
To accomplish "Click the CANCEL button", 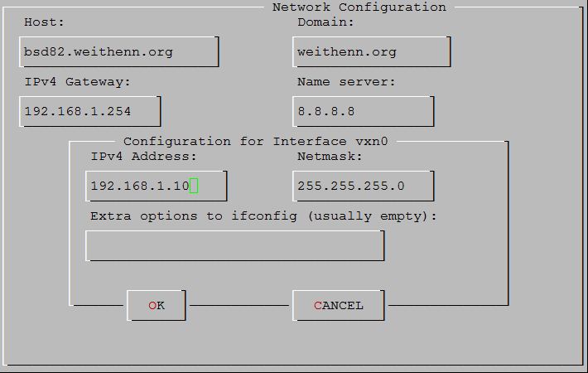I will (339, 306).
